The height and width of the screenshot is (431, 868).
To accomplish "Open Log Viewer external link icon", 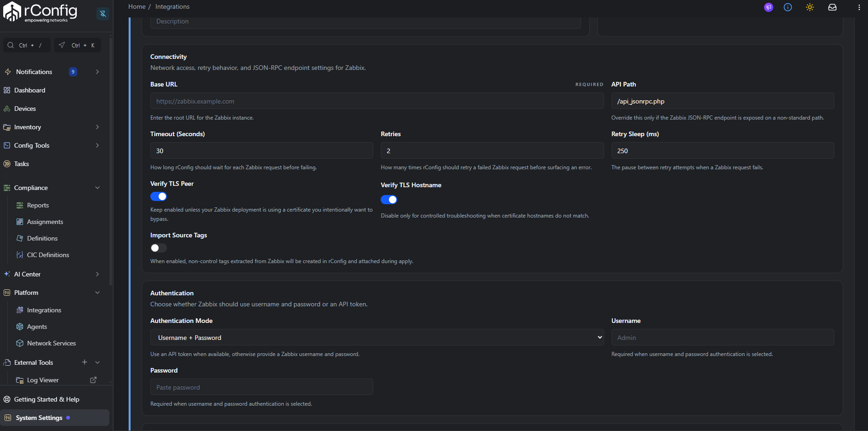I will click(x=93, y=380).
